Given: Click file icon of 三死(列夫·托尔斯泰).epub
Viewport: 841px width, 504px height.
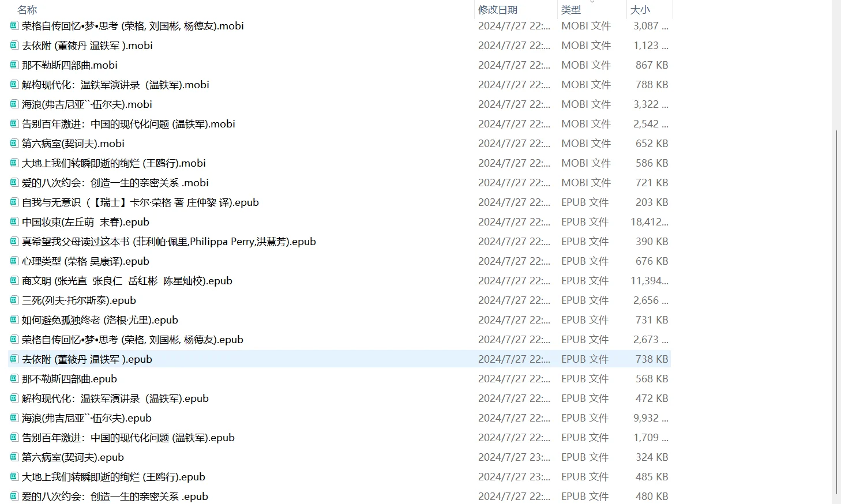Looking at the screenshot, I should [x=14, y=300].
